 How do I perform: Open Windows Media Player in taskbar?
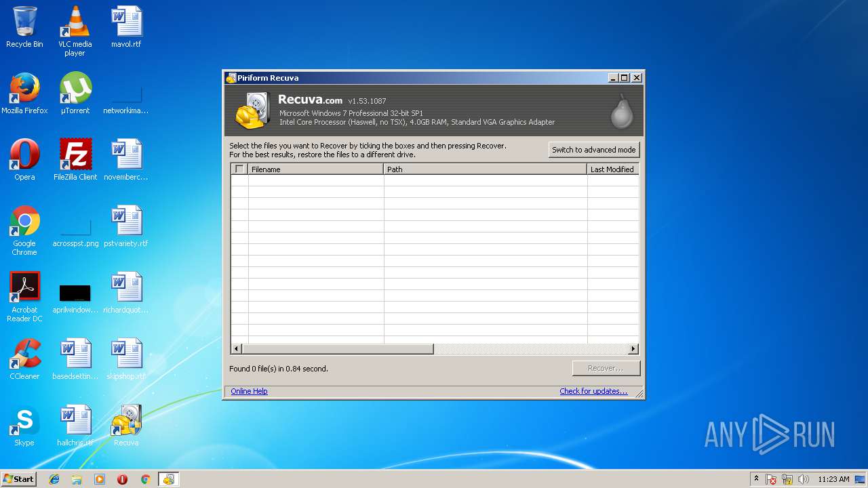point(100,479)
